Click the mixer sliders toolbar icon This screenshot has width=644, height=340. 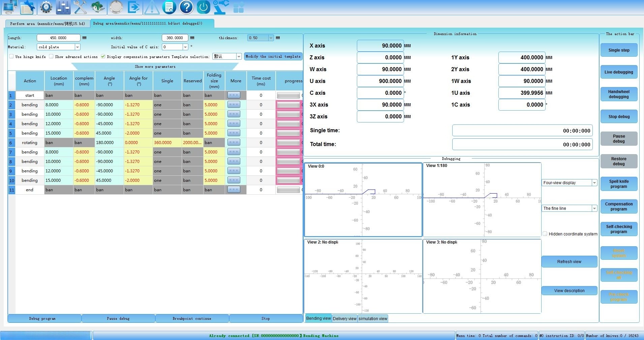[x=63, y=7]
